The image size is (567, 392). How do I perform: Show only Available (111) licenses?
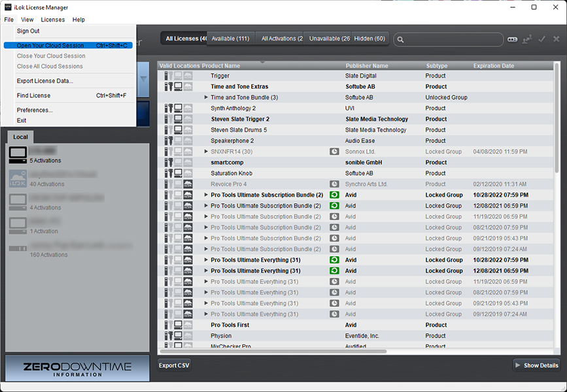(232, 39)
